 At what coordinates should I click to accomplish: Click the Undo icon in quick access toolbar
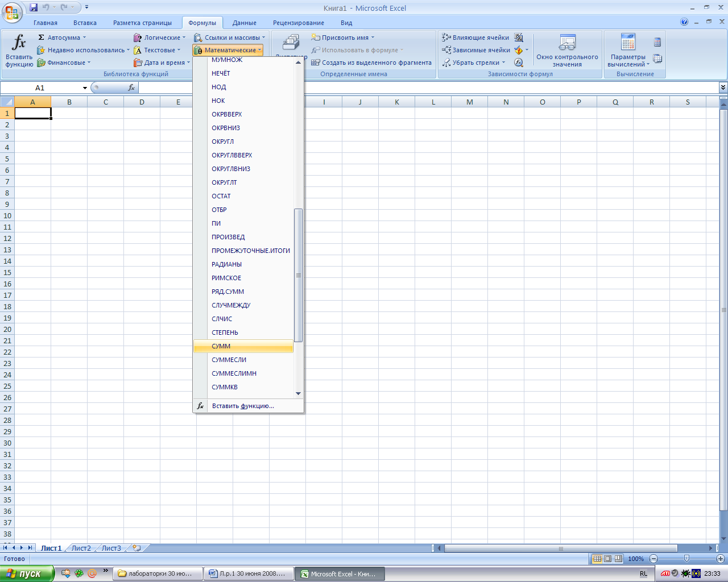click(x=45, y=7)
